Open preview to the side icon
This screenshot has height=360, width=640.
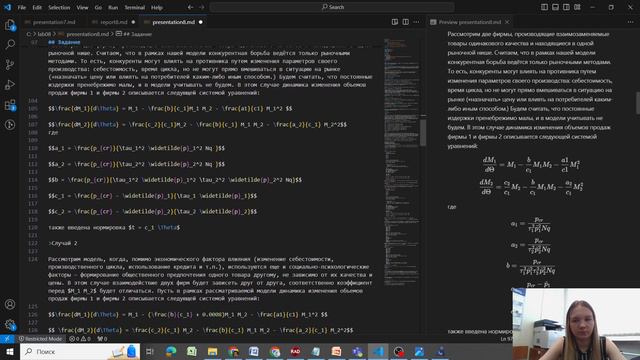pos(395,22)
